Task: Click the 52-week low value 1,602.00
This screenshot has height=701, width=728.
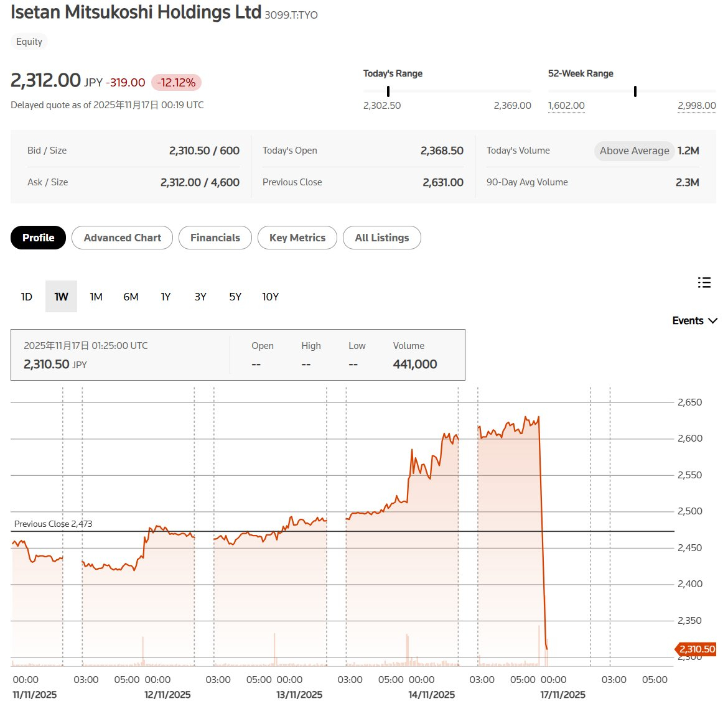Action: click(x=566, y=106)
